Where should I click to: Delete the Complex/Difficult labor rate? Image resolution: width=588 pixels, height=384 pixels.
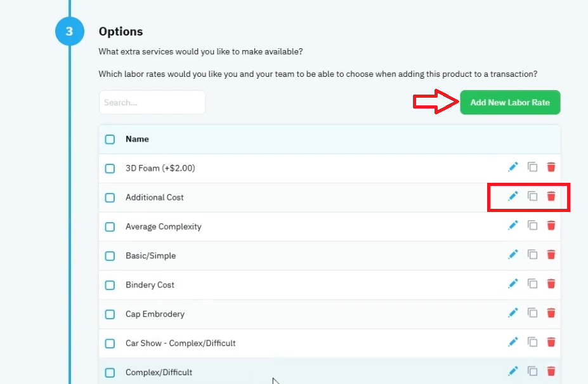(551, 371)
